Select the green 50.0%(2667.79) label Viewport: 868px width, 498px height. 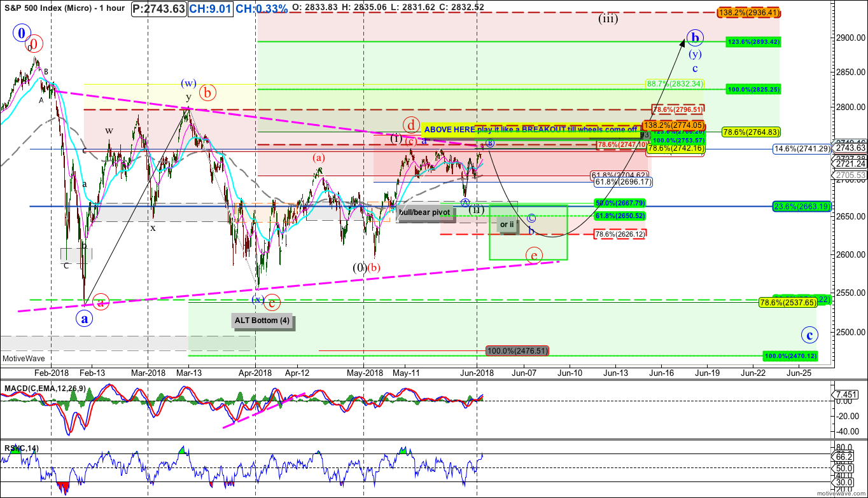[620, 203]
